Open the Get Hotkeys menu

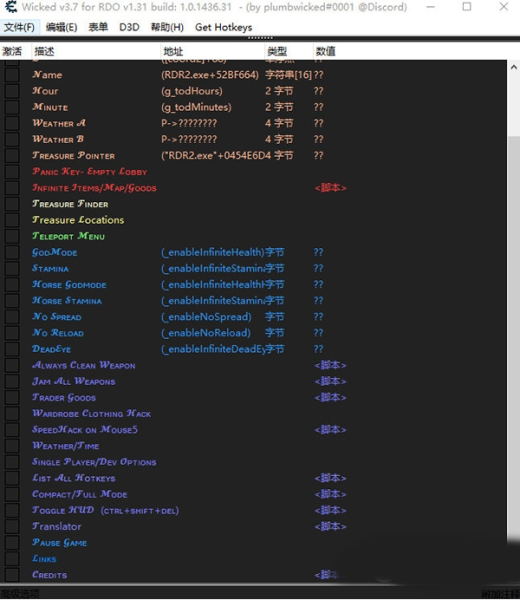pos(223,28)
